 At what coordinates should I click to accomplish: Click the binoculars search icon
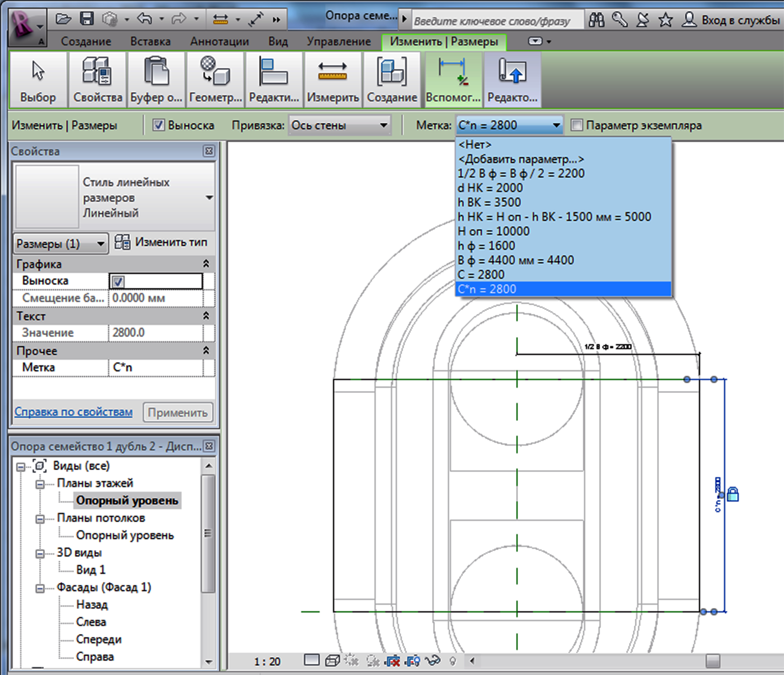pos(596,20)
